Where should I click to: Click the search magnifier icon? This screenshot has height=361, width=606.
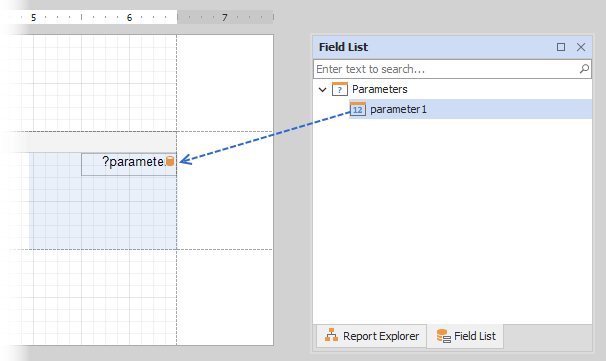[x=584, y=69]
